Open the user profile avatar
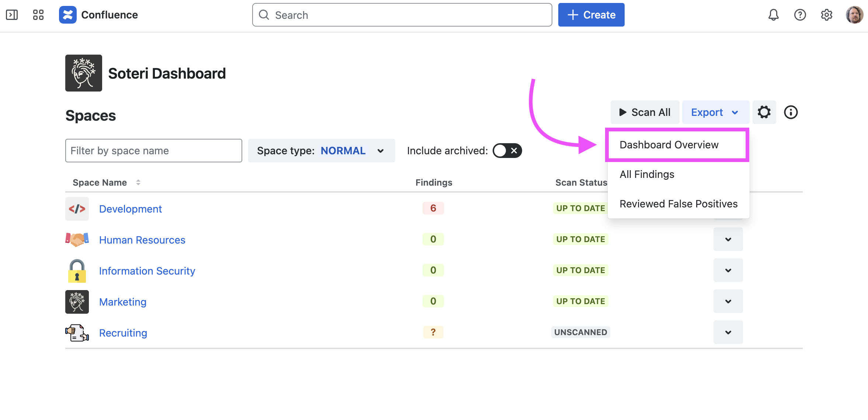This screenshot has height=420, width=868. pyautogui.click(x=854, y=15)
